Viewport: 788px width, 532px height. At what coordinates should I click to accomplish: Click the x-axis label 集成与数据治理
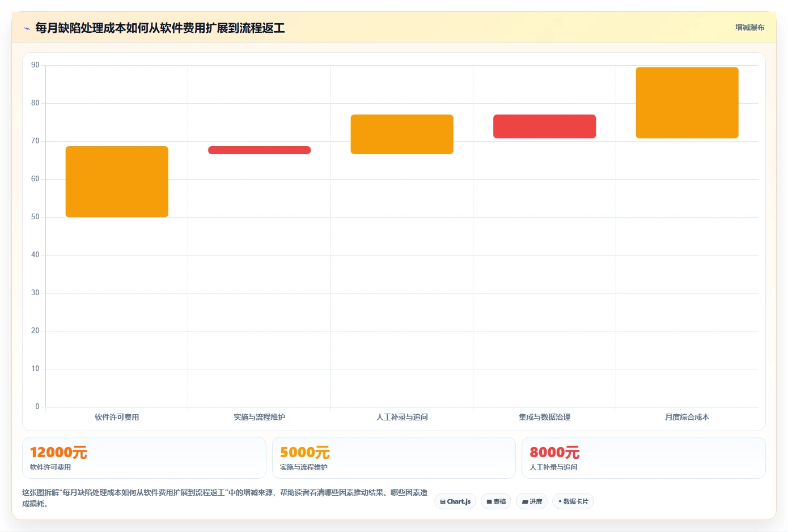pos(544,417)
